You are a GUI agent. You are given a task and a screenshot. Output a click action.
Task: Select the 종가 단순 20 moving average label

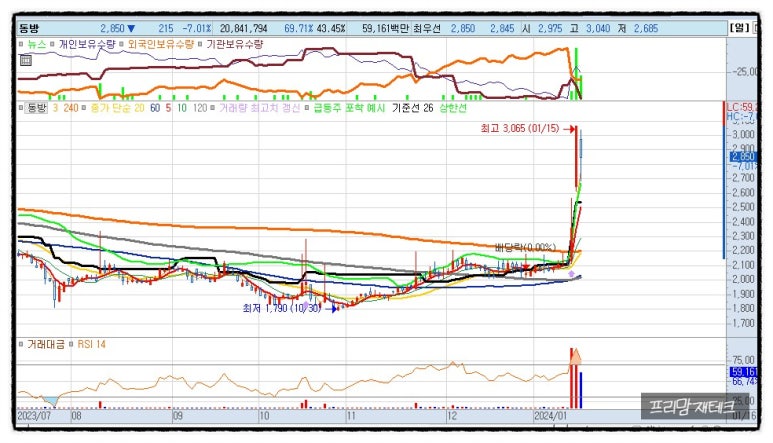(x=117, y=107)
